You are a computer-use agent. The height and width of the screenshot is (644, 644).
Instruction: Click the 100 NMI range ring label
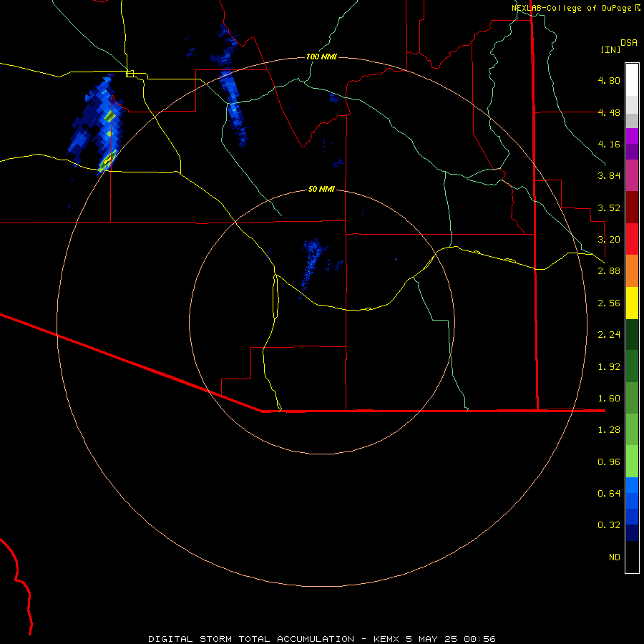pyautogui.click(x=321, y=57)
